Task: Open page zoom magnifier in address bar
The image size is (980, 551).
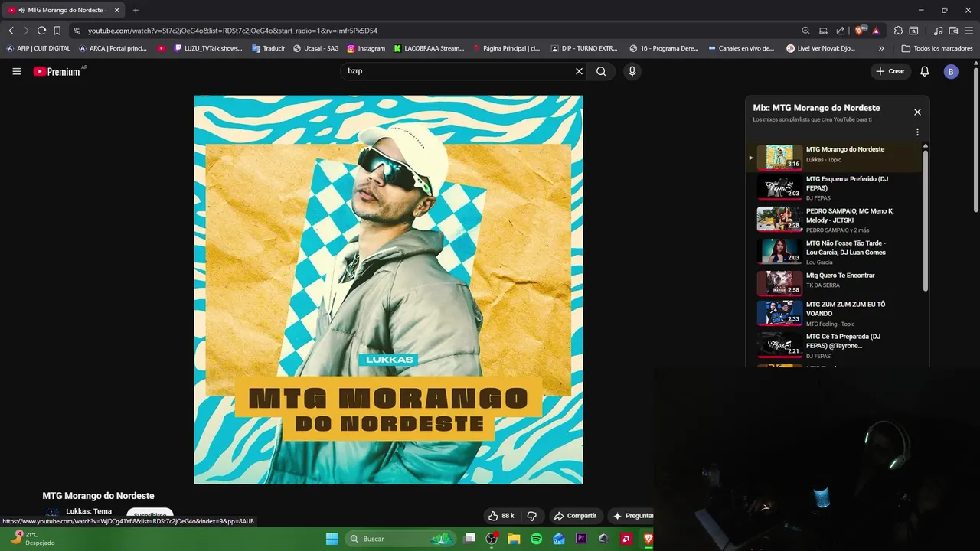Action: (805, 31)
